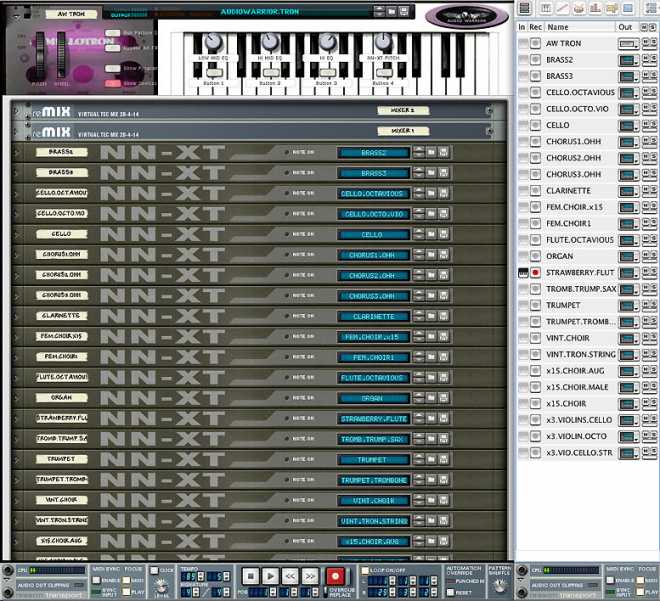Save patch icon on BRASS3 NN-XT
Viewport: 660px width, 601px height.
click(x=443, y=173)
